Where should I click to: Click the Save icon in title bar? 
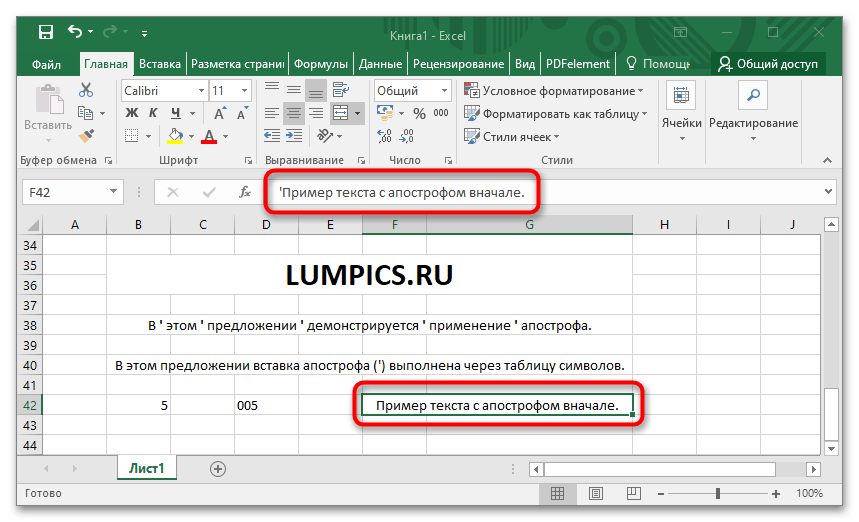(46, 35)
